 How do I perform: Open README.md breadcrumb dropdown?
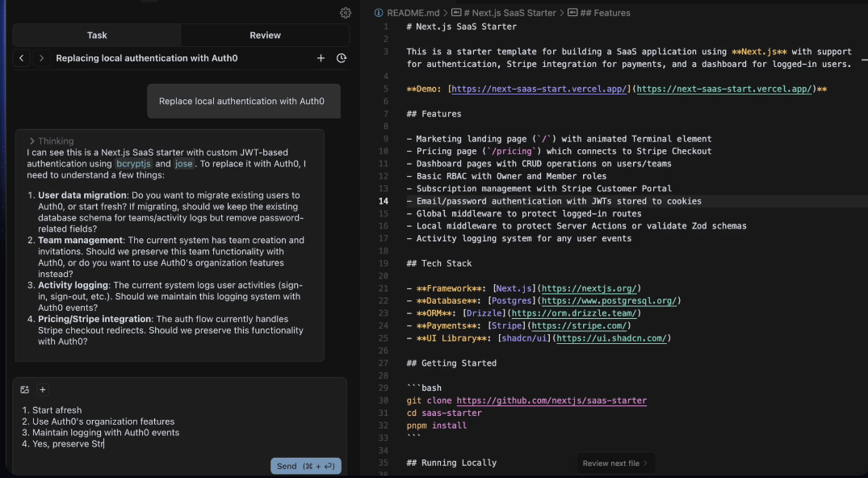(413, 13)
